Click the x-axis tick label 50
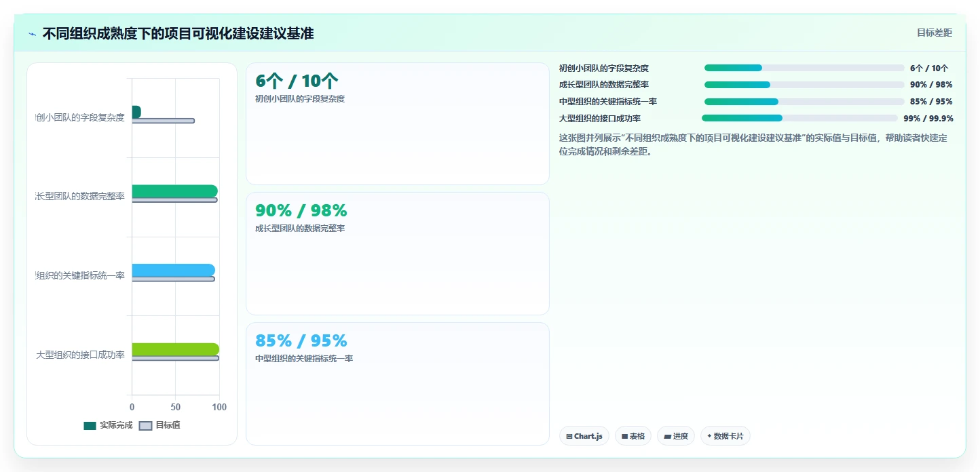 tap(175, 407)
